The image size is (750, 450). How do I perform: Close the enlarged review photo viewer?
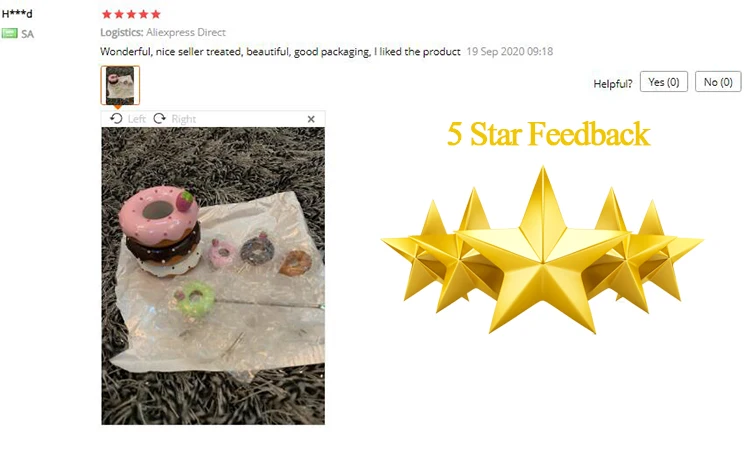point(311,119)
